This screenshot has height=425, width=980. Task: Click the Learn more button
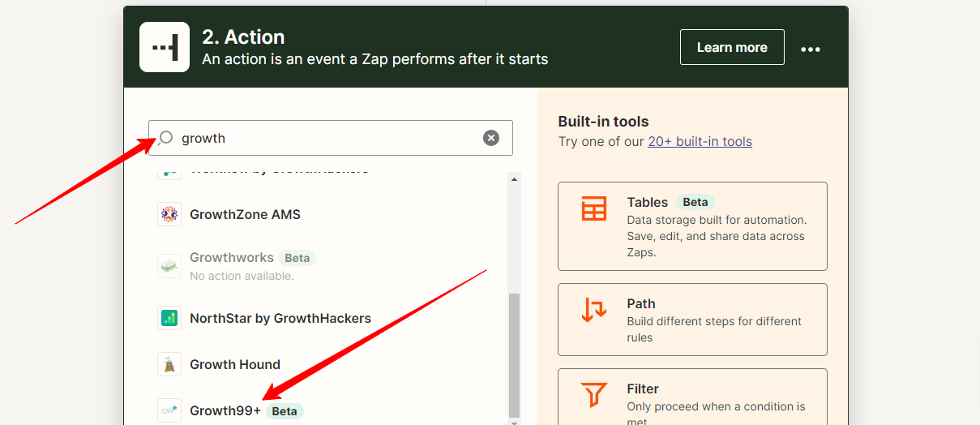click(x=732, y=47)
